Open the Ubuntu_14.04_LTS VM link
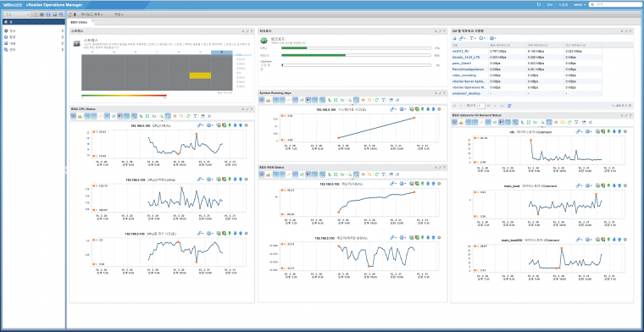The image size is (644, 332). tap(466, 57)
